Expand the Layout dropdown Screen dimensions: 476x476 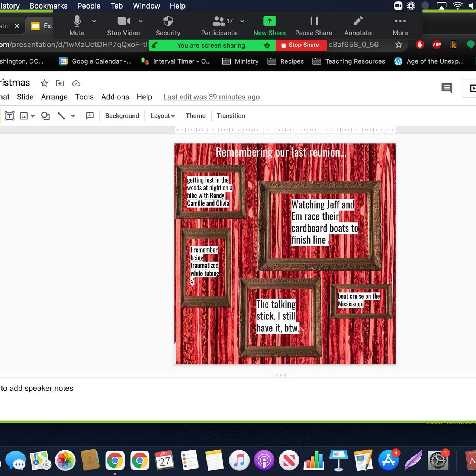point(163,116)
